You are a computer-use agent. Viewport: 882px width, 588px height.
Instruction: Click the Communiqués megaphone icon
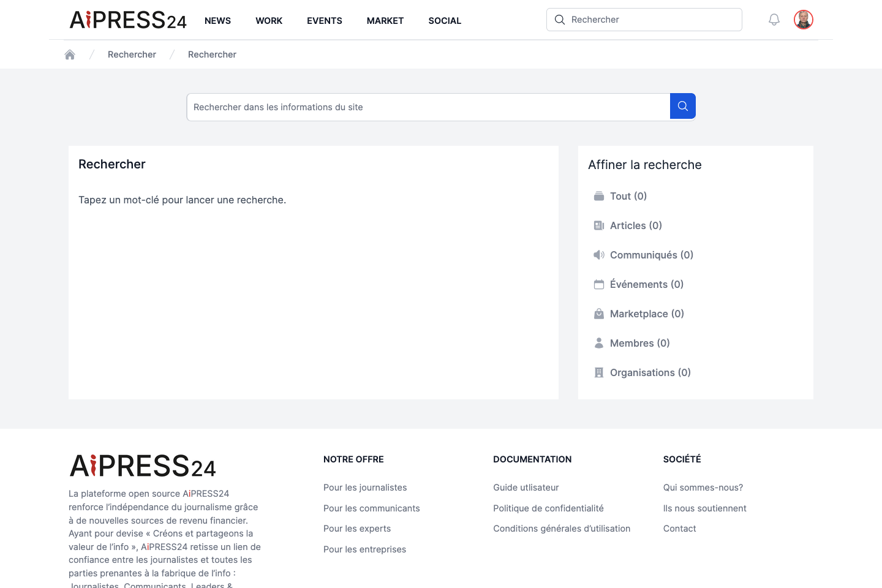coord(599,255)
